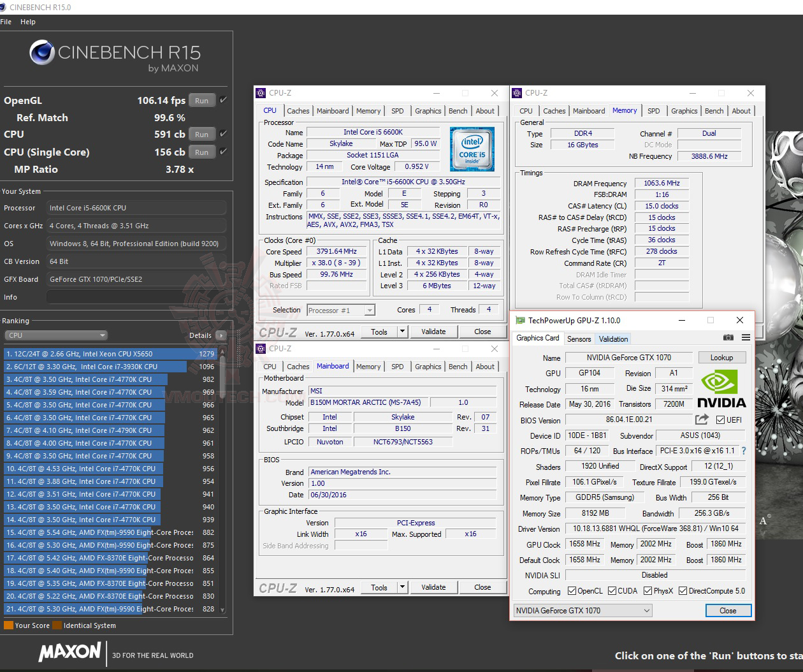The height and width of the screenshot is (672, 803).
Task: Open the Help menu in Cinebench
Action: click(28, 22)
